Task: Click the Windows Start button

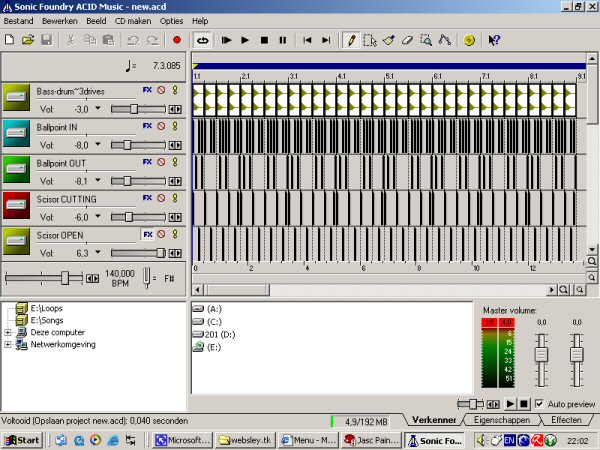Action: click(22, 440)
